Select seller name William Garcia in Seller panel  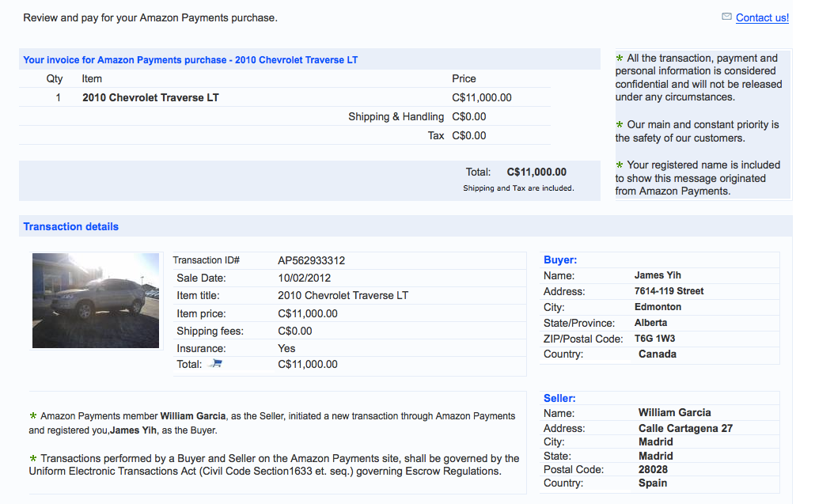point(675,412)
